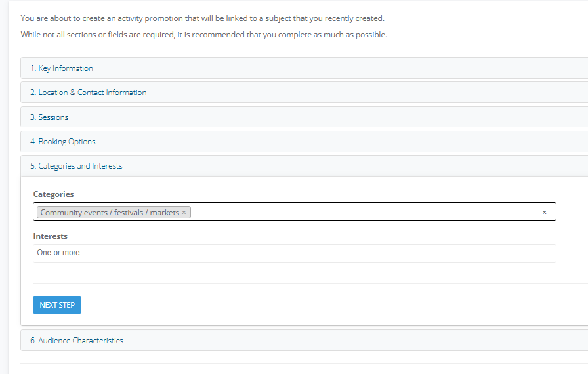Clear all selected categories with the x icon
This screenshot has height=374, width=588.
[544, 212]
